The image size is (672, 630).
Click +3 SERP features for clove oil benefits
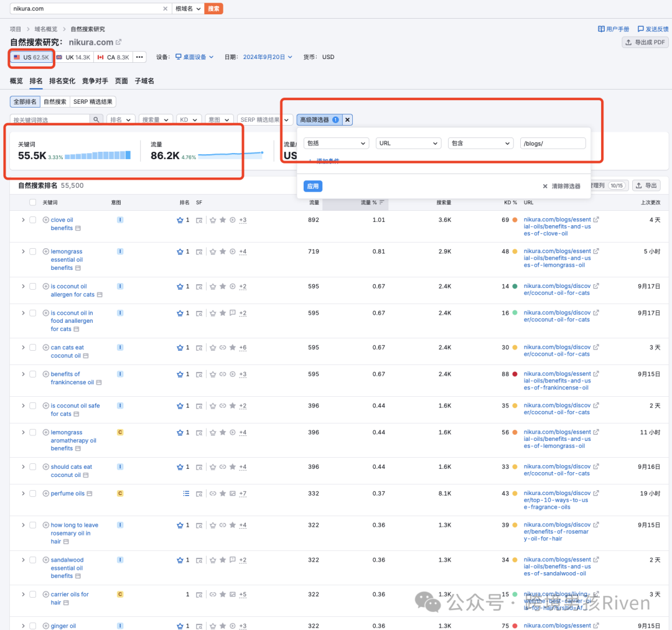(x=243, y=220)
